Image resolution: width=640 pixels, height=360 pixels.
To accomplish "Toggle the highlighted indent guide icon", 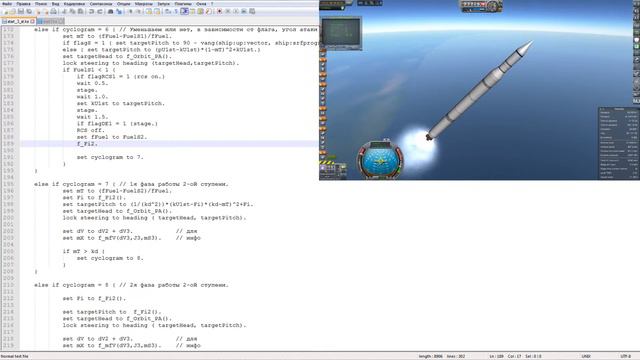I will point(184,11).
